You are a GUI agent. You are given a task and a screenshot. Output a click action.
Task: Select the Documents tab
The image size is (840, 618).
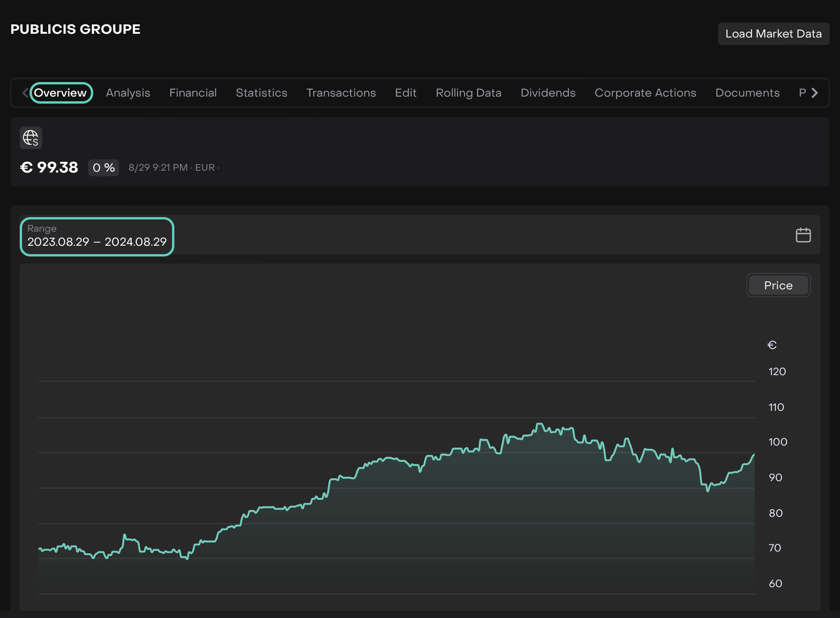tap(747, 93)
